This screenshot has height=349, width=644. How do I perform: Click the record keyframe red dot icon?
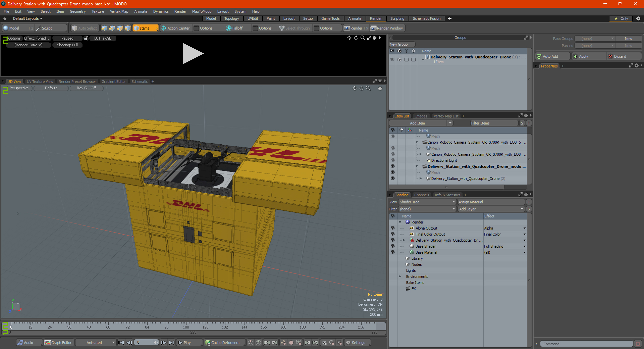pyautogui.click(x=291, y=343)
